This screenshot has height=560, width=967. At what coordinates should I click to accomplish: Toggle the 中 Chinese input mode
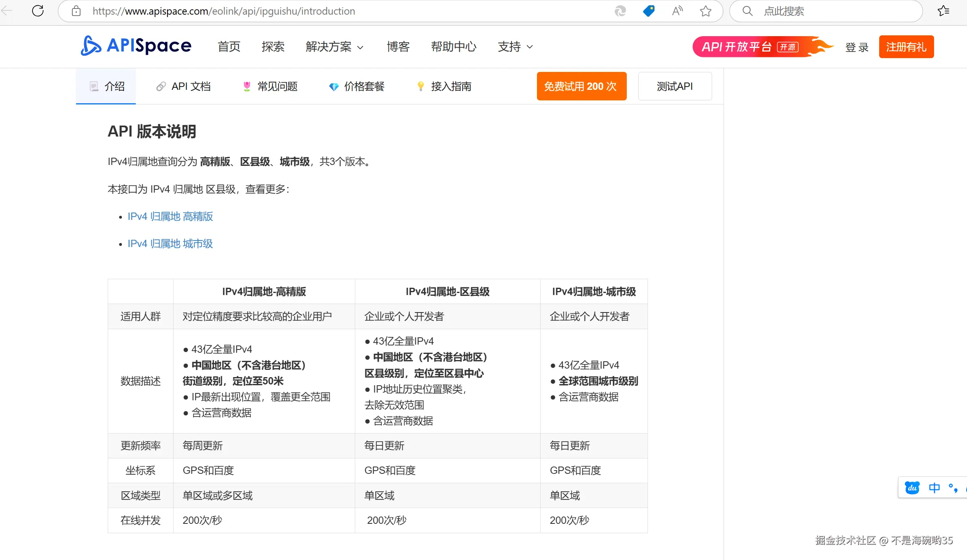point(934,487)
